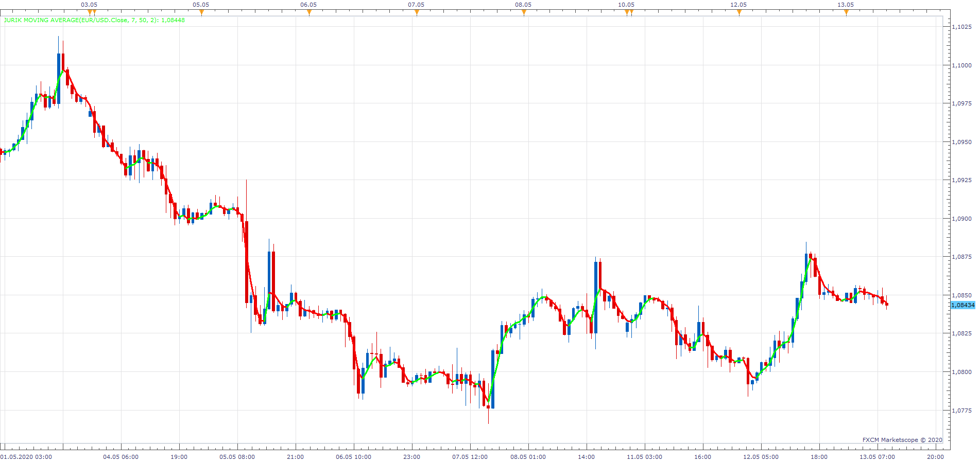The image size is (980, 463).
Task: Click the 1,1000 price axis label
Action: [962, 65]
